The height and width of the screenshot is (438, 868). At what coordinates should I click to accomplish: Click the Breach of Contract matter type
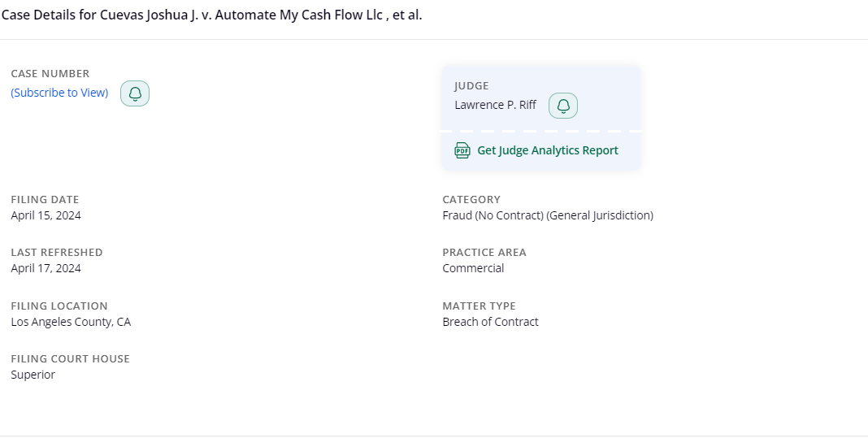[490, 322]
